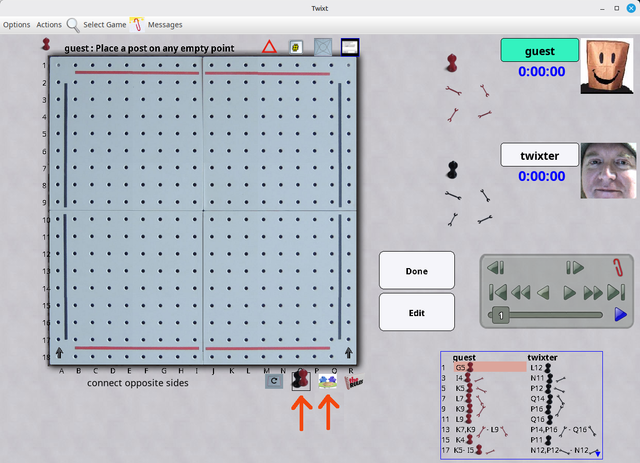This screenshot has height=463, width=640.
Task: Open the Actions menu
Action: [49, 25]
